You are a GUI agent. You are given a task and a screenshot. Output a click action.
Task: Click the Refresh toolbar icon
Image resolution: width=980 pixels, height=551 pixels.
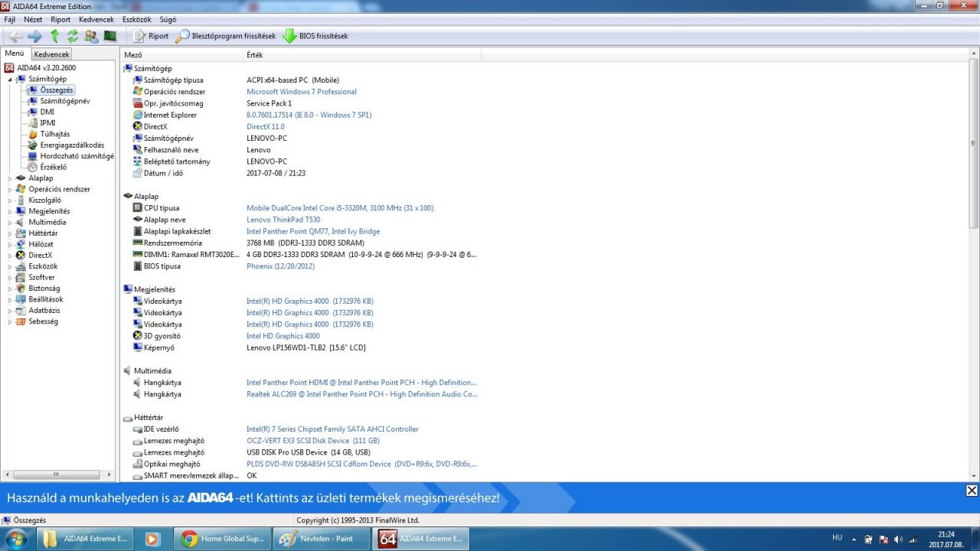[73, 36]
